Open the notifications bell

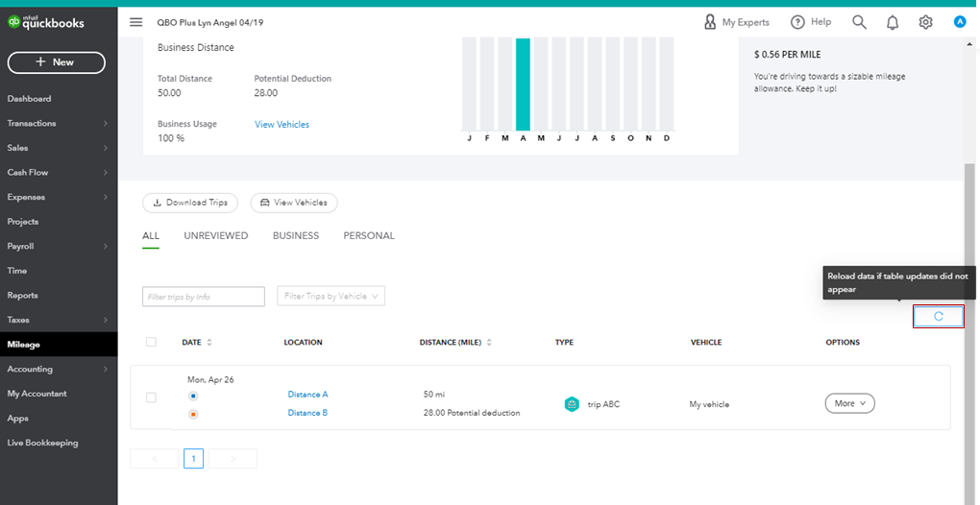pos(893,22)
